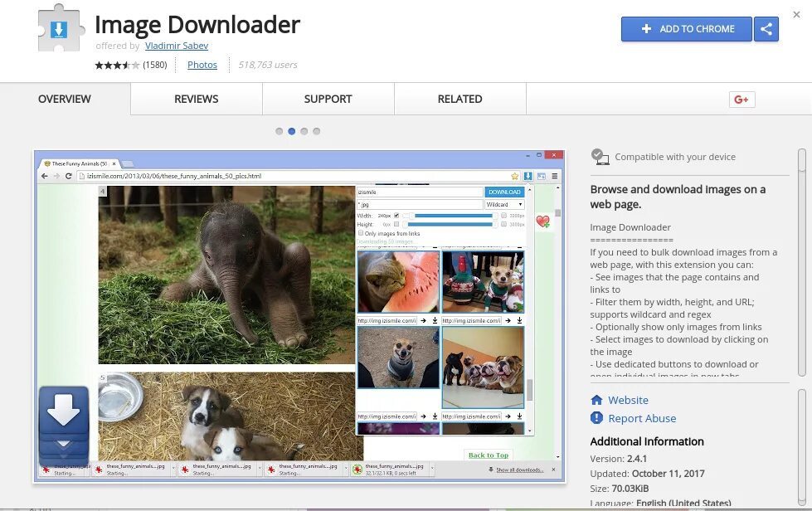Toggle the Height maximum checkbox in screenshot
Screen dimensions: 812x511
pos(504,224)
